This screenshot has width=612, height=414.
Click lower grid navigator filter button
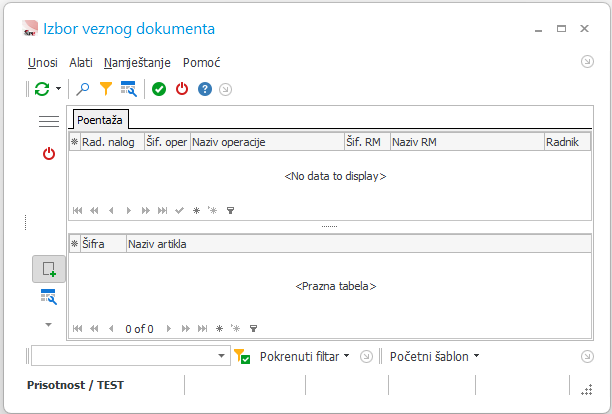tap(253, 329)
